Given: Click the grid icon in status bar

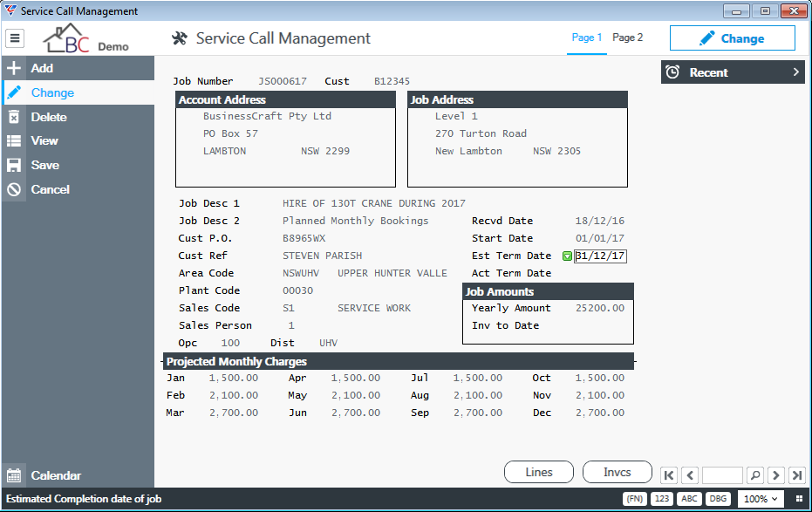Looking at the screenshot, I should click(x=799, y=499).
